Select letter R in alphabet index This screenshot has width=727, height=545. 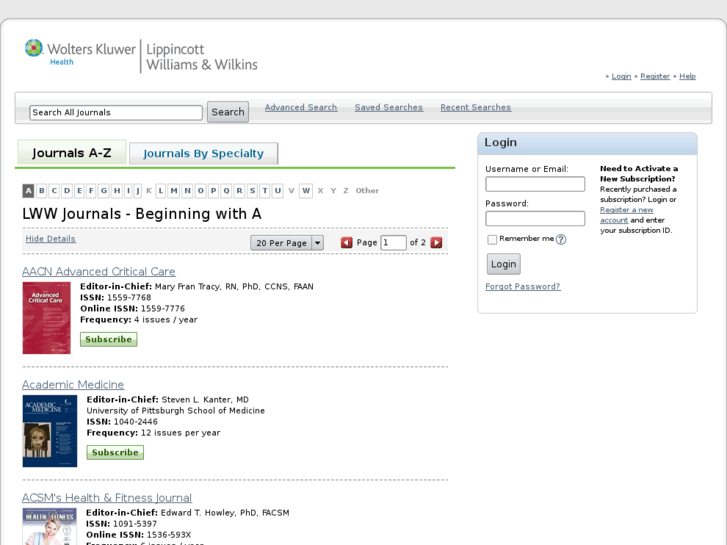(x=239, y=191)
